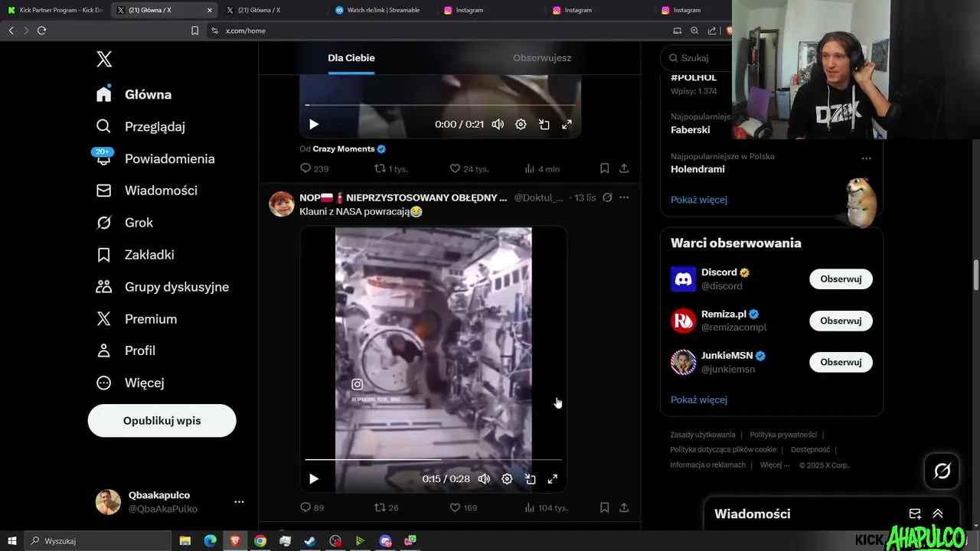Image resolution: width=980 pixels, height=551 pixels.
Task: Expand the Więcej menu
Action: point(130,383)
